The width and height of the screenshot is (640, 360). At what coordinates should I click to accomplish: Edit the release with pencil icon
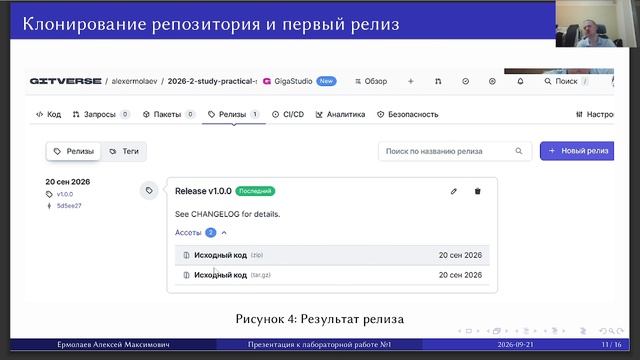453,191
